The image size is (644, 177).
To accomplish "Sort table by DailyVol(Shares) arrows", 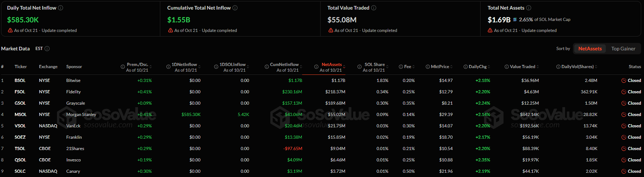I will 596,67.
